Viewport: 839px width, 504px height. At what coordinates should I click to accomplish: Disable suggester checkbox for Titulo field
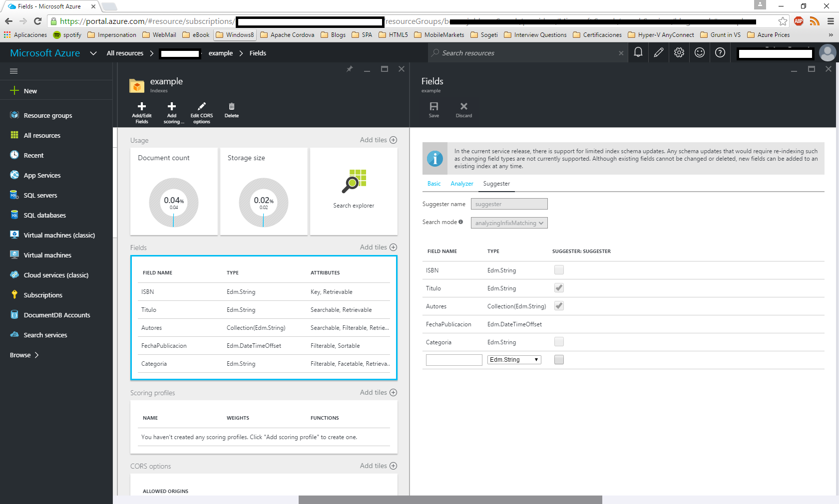(559, 287)
